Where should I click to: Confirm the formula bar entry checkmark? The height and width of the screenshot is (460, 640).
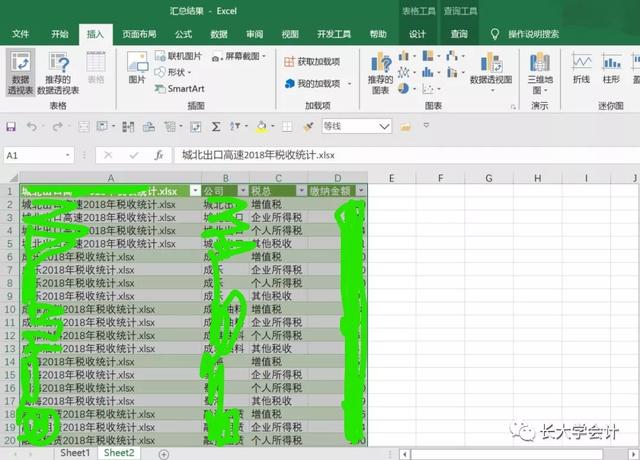[x=133, y=155]
